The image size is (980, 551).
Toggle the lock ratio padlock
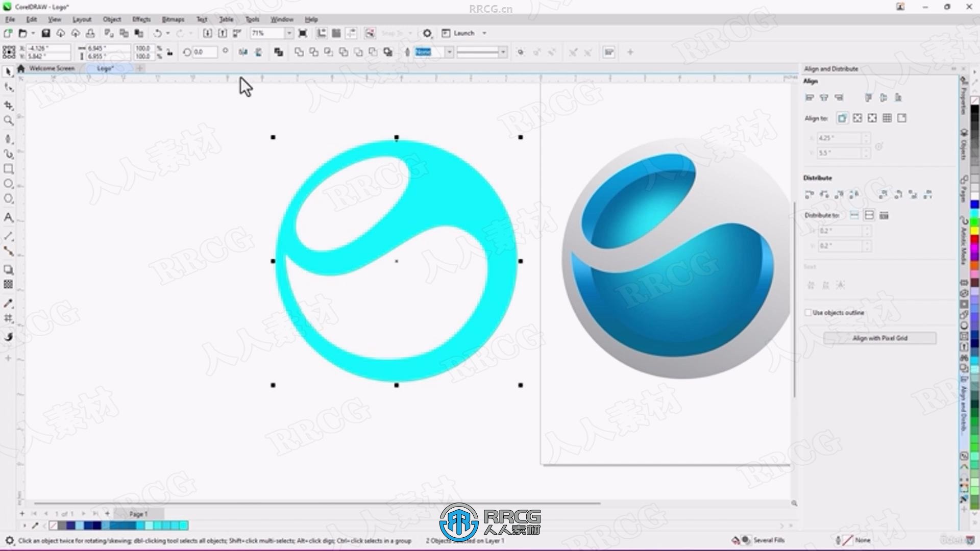coord(170,52)
